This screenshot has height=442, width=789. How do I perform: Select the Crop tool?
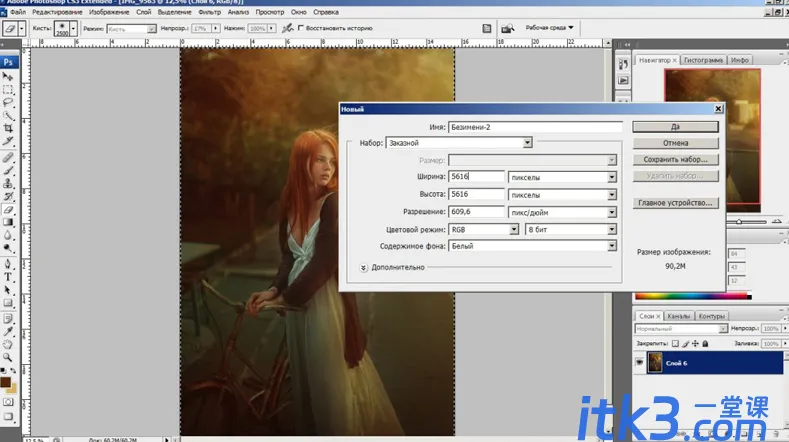click(x=8, y=128)
